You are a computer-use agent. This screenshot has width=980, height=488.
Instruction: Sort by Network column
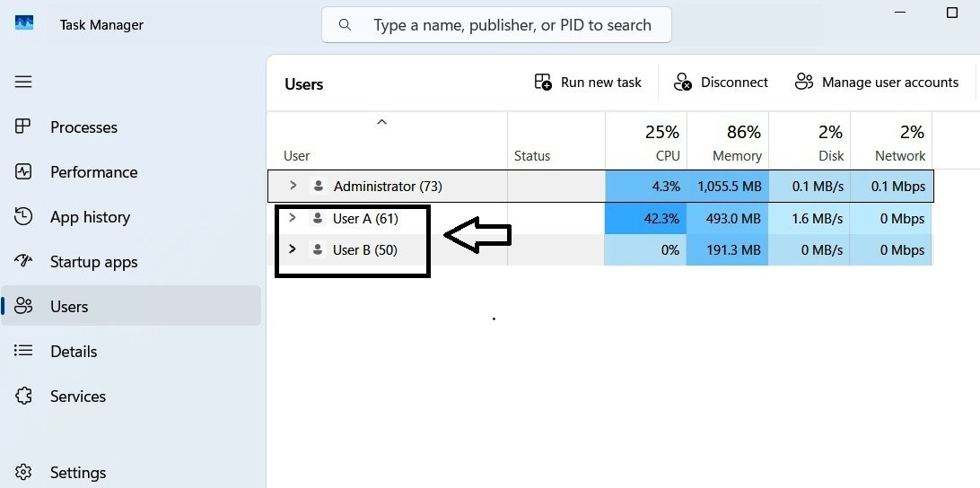891,141
